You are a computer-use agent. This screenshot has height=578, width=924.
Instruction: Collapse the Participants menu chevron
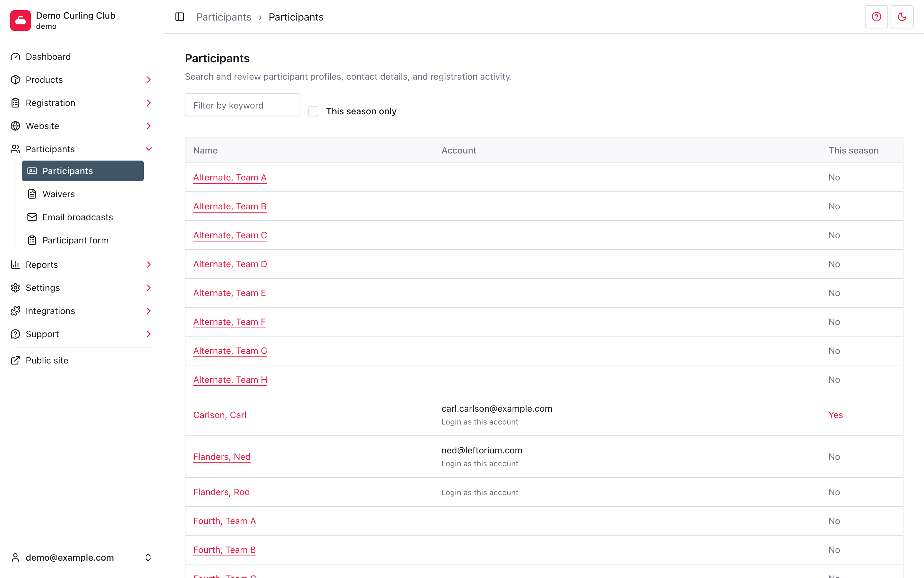click(149, 149)
